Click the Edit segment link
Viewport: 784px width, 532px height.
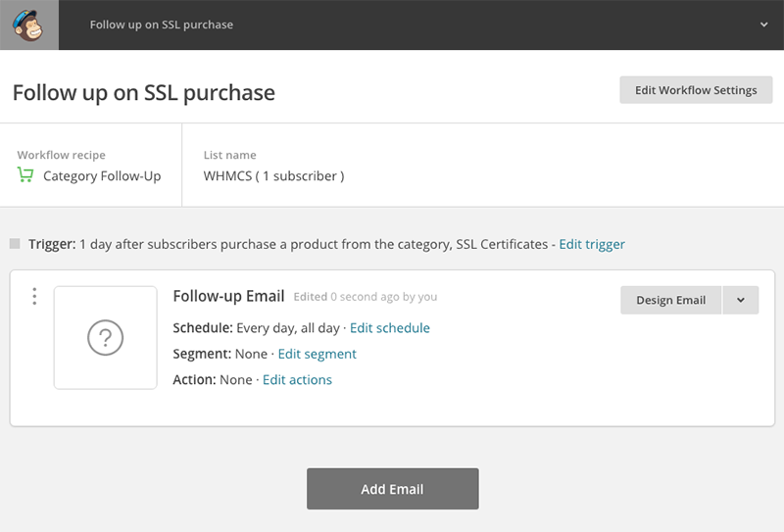(x=317, y=354)
